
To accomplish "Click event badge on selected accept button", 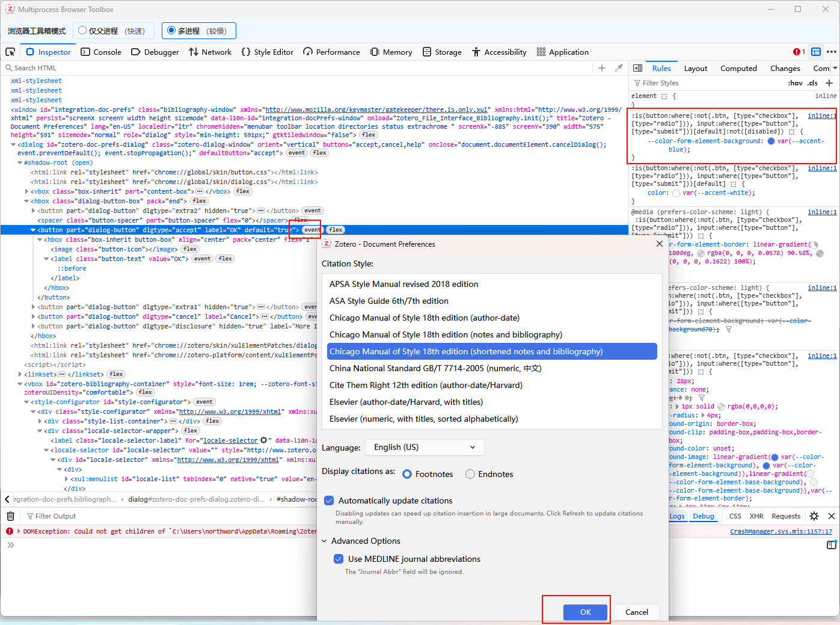I will (312, 230).
